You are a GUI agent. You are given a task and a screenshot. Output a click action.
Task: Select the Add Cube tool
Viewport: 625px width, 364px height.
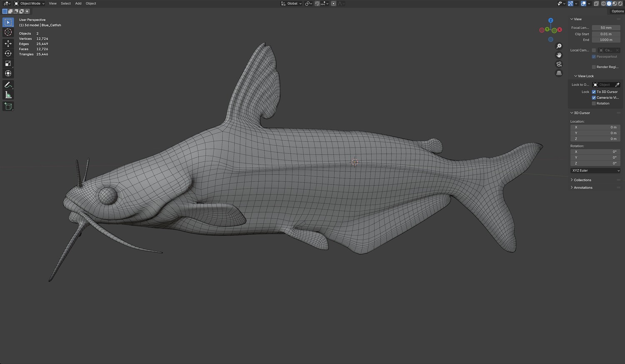pos(8,106)
